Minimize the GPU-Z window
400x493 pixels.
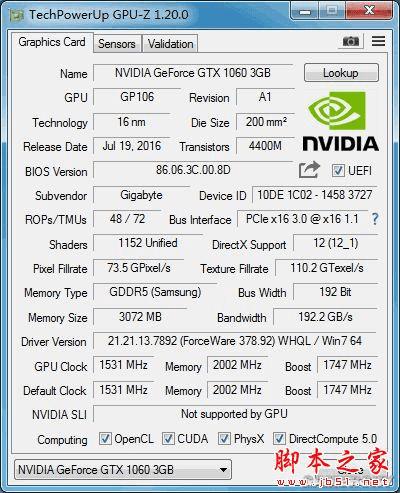point(305,12)
